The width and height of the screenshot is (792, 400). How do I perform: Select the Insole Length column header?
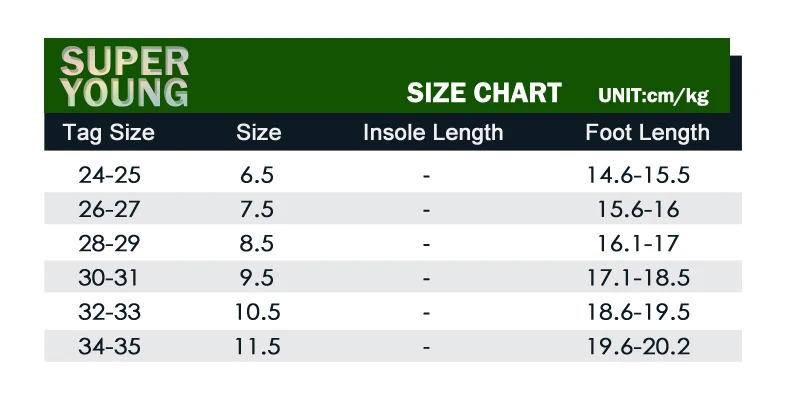433,133
